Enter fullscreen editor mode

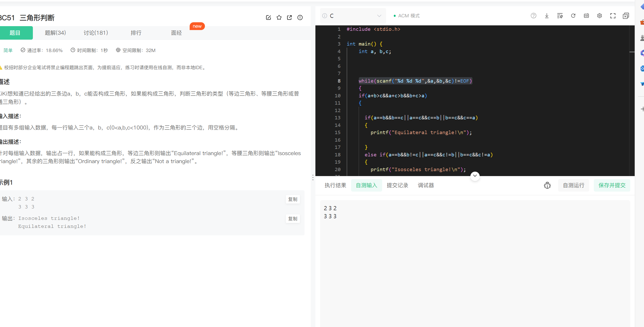point(613,16)
